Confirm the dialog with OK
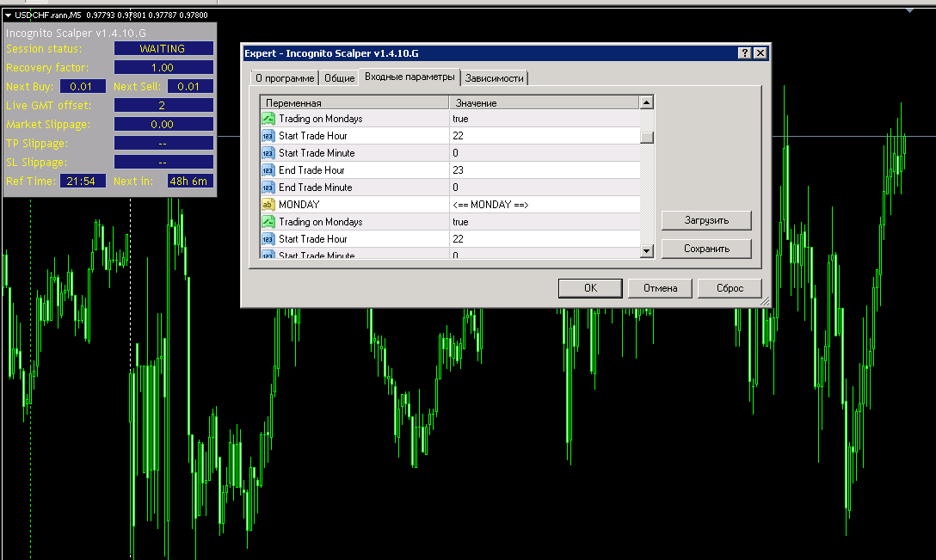 [x=590, y=288]
